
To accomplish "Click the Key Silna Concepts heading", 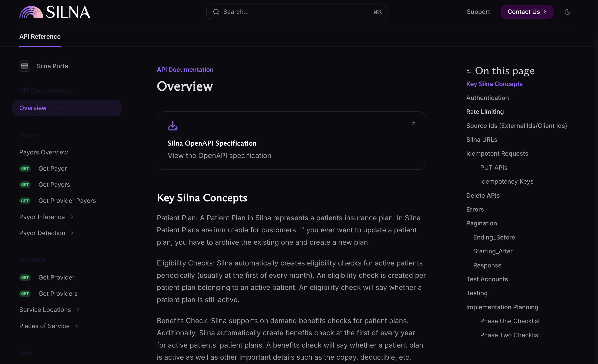I will [x=202, y=198].
